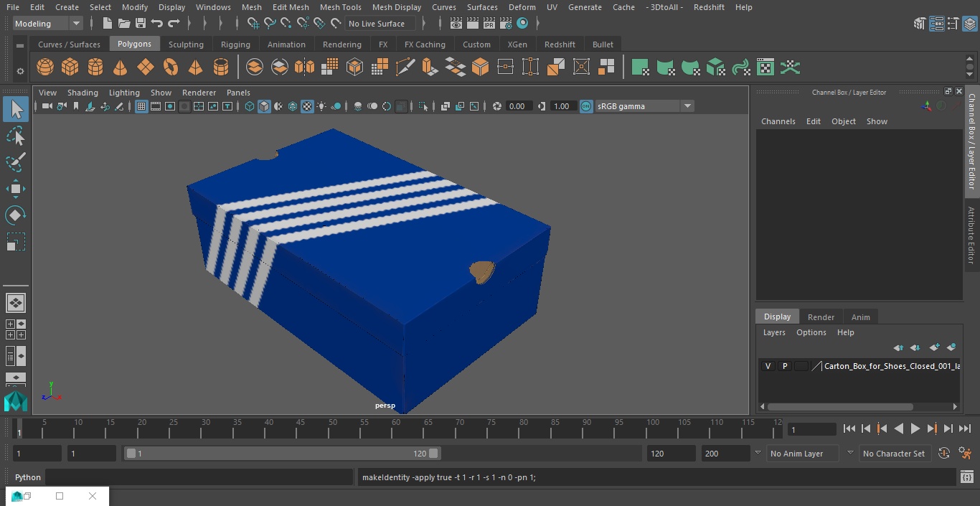Viewport: 980px width, 506px height.
Task: Play the animation backward
Action: click(898, 428)
